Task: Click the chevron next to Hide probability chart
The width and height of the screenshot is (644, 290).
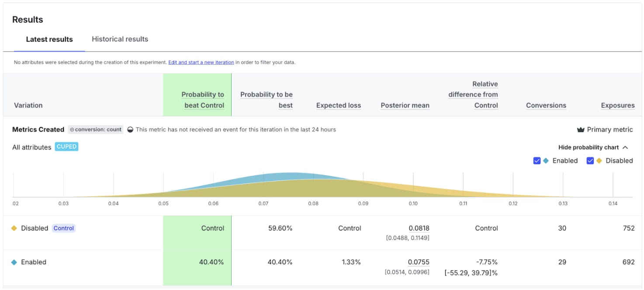Action: coord(625,147)
